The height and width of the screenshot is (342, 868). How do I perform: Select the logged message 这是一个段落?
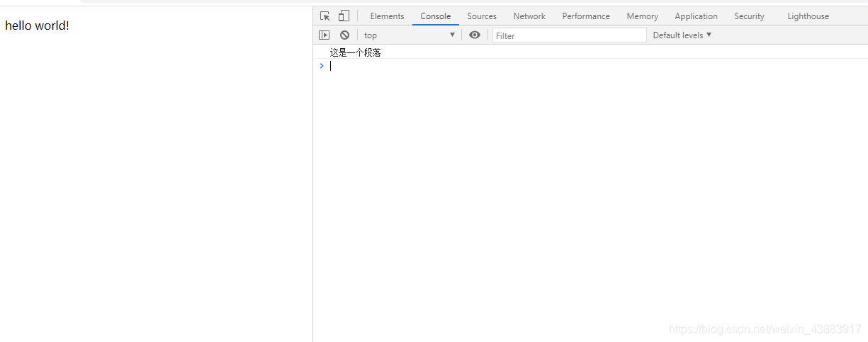point(355,52)
